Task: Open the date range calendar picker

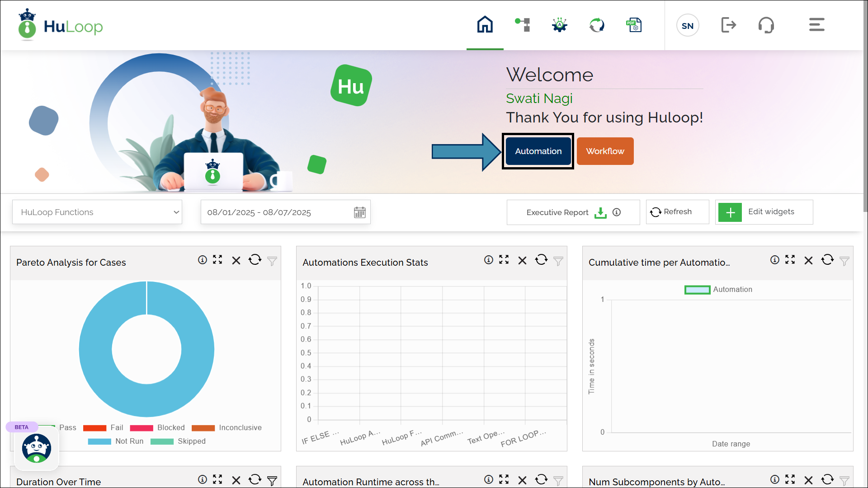Action: (x=359, y=212)
